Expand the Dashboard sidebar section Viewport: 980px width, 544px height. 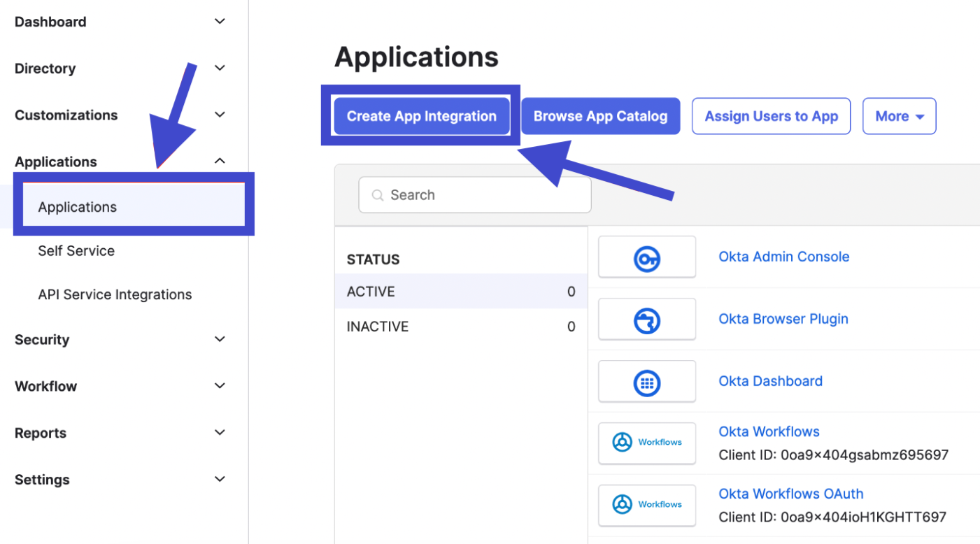[x=220, y=22]
